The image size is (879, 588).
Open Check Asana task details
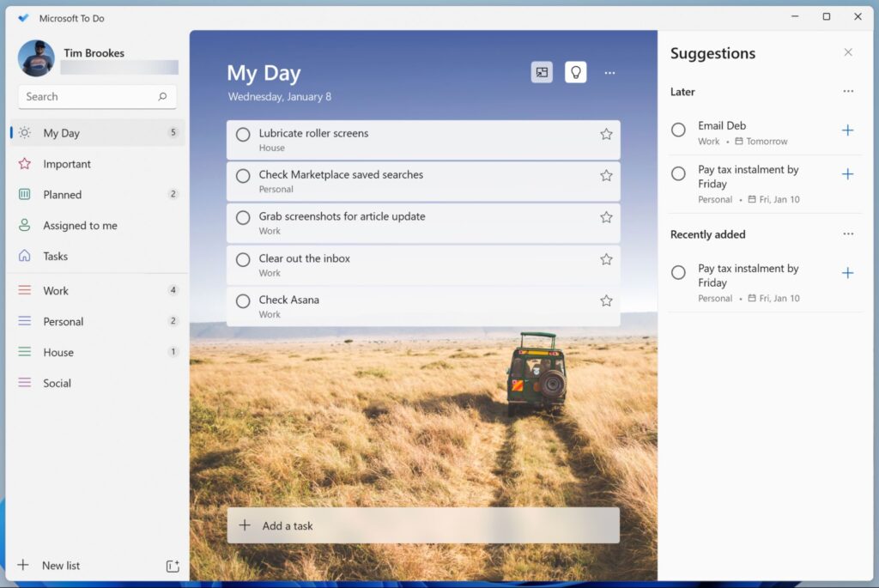click(x=423, y=306)
